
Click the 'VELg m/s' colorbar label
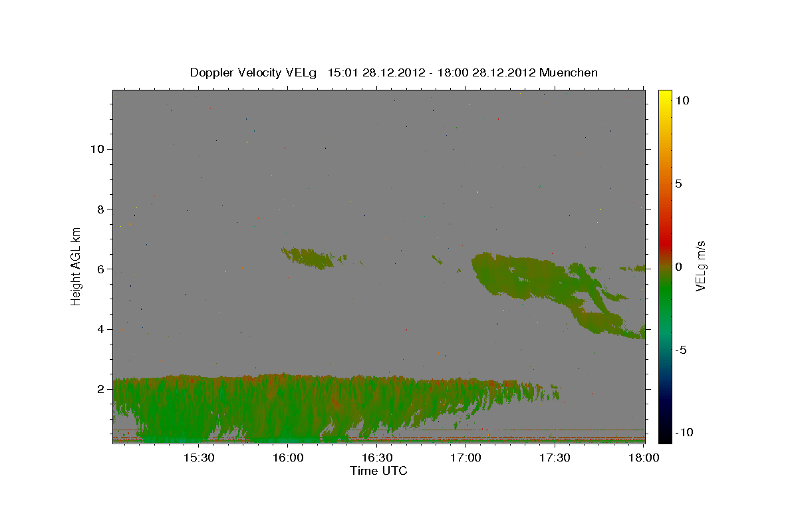pos(700,267)
